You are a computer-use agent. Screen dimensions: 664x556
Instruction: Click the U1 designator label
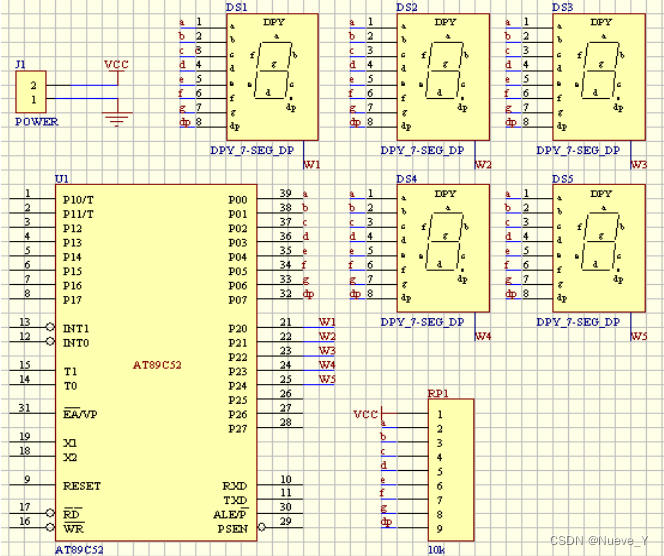[x=62, y=179]
